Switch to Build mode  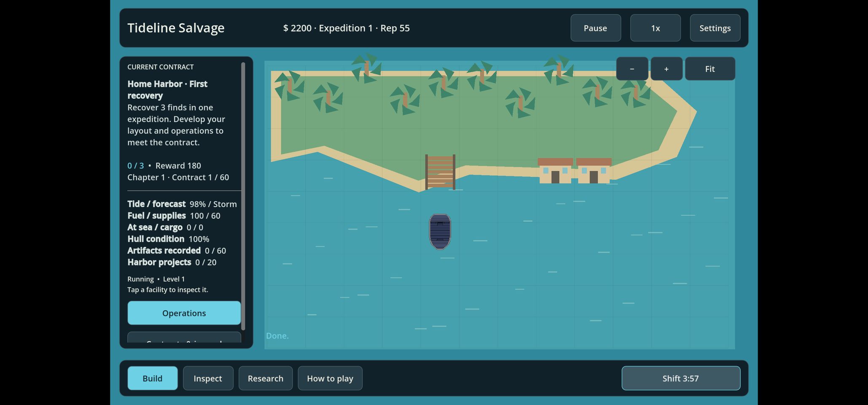pyautogui.click(x=153, y=378)
